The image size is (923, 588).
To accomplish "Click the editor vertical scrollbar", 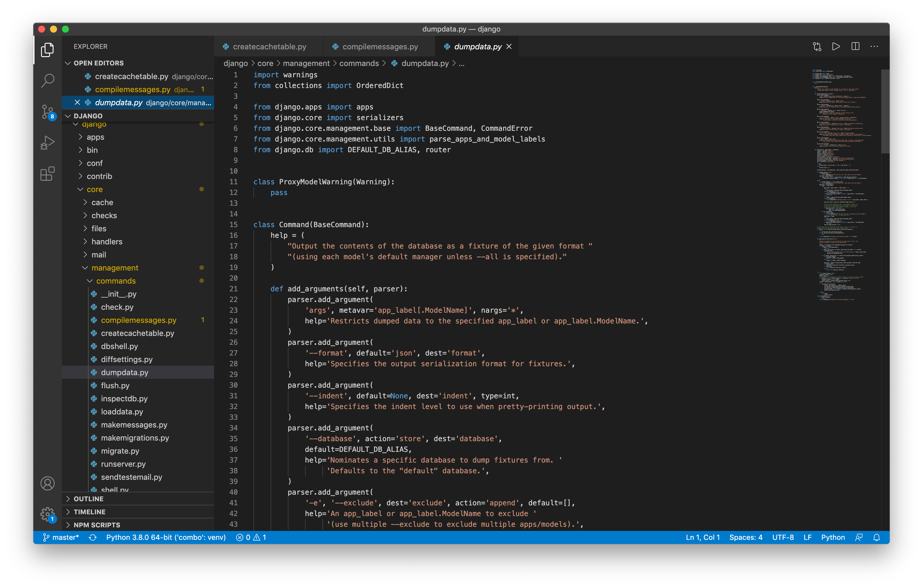I will coord(885,111).
